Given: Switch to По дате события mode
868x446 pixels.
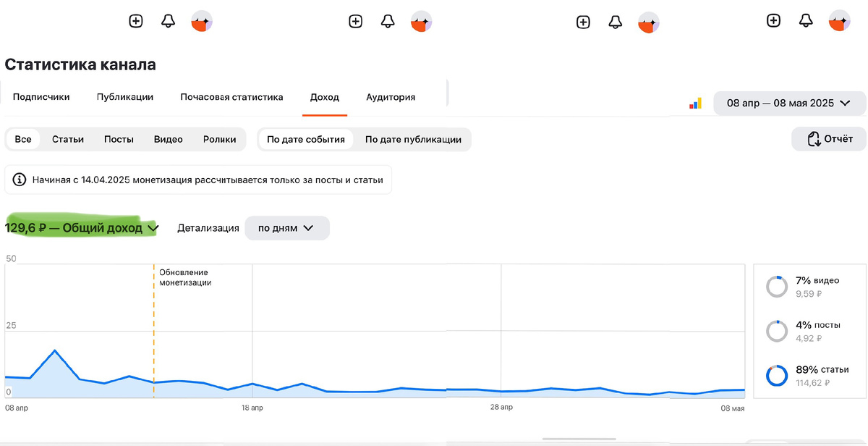Looking at the screenshot, I should pos(306,139).
